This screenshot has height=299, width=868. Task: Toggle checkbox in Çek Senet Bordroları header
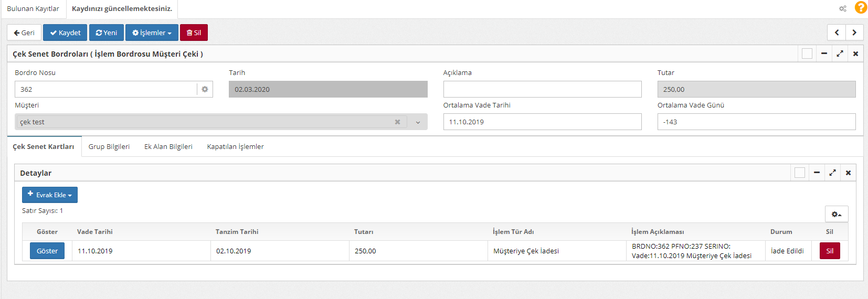coord(807,54)
